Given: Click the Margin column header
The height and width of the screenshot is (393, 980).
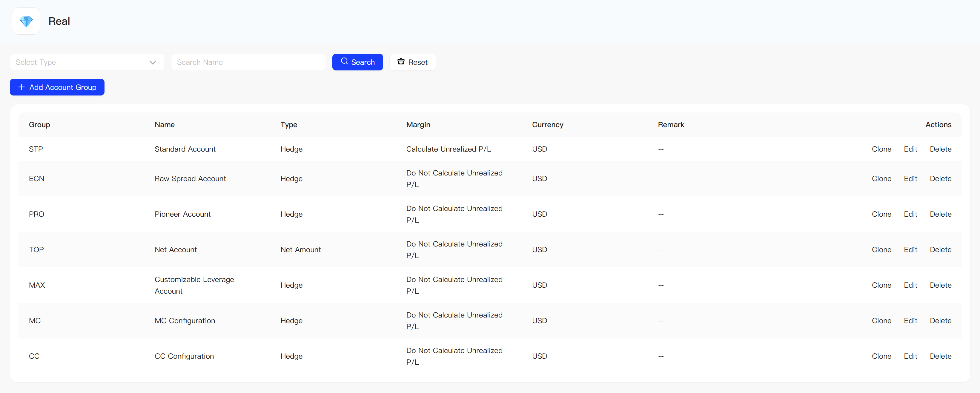Looking at the screenshot, I should pyautogui.click(x=418, y=125).
